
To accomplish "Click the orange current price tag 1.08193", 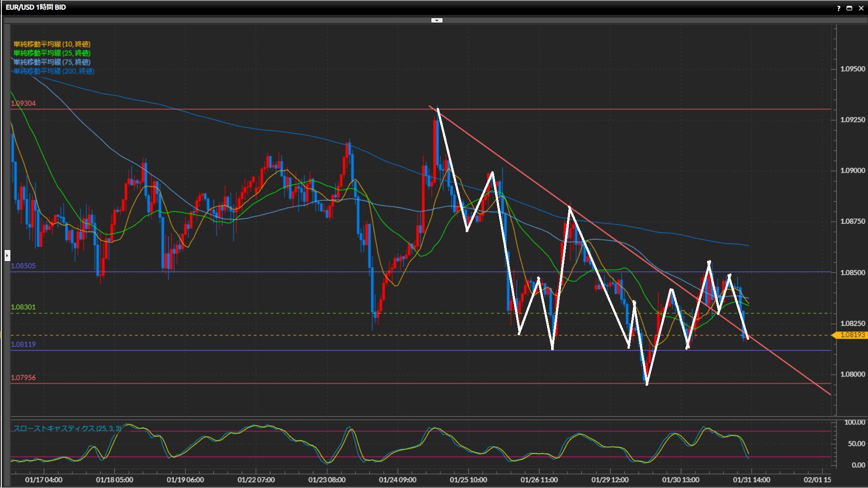I will pyautogui.click(x=852, y=335).
